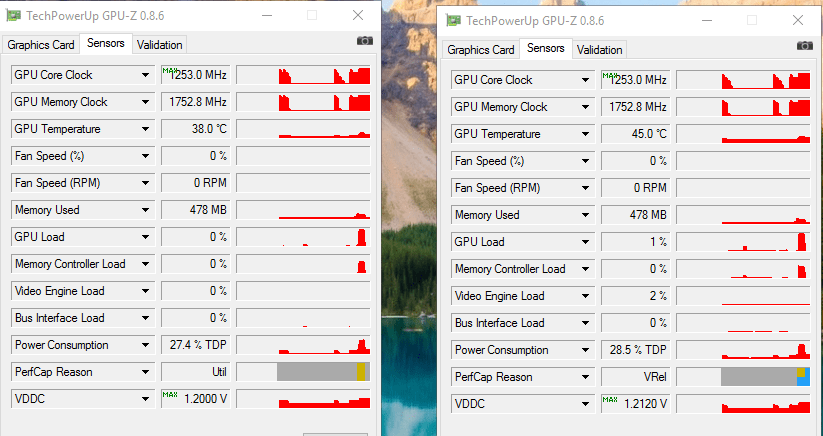The width and height of the screenshot is (823, 436).
Task: Click 2 % Video Engine Load value in right window
Action: [636, 296]
